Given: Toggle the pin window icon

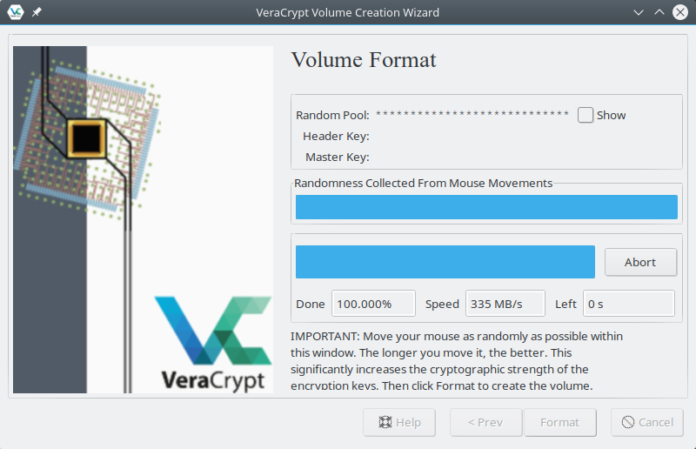Looking at the screenshot, I should [36, 12].
